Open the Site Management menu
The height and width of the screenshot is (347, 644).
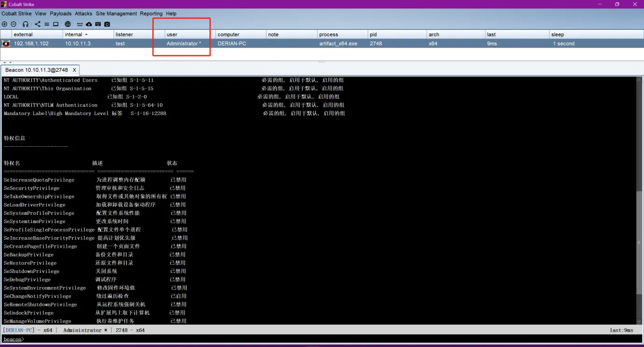pos(116,14)
